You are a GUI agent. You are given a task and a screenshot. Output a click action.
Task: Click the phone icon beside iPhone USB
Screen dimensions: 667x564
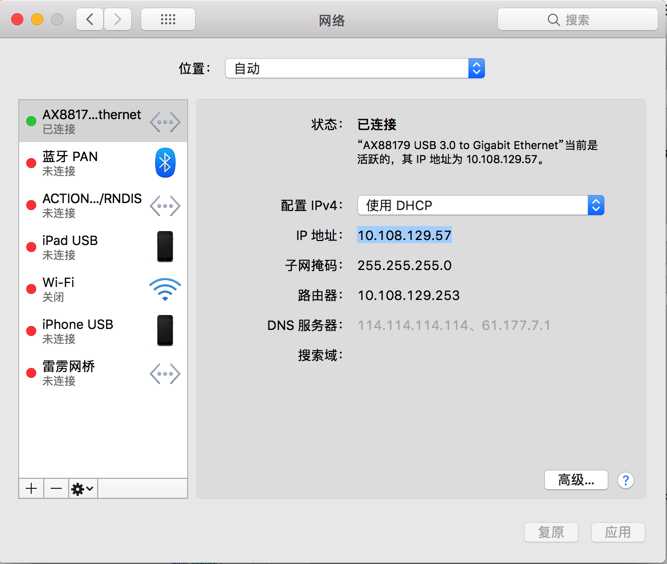tap(165, 330)
